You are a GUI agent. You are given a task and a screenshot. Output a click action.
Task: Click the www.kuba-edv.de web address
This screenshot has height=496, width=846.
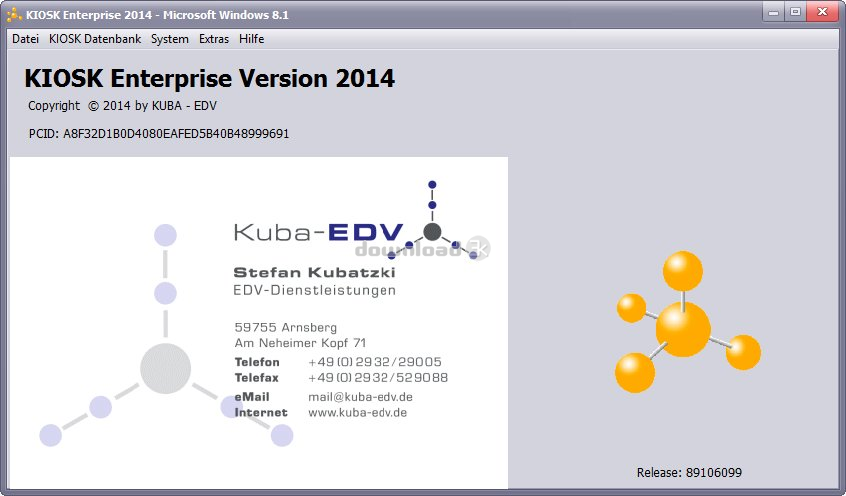(358, 413)
